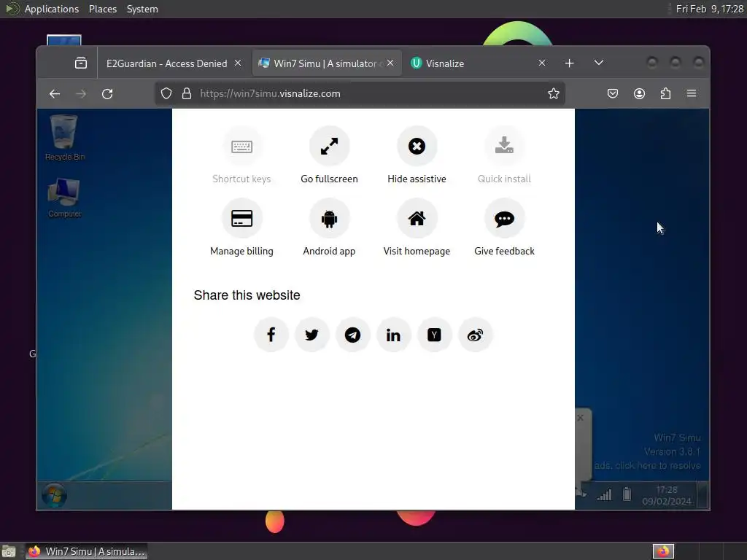This screenshot has width=747, height=560.
Task: Expand the list all tabs chevron
Action: click(599, 63)
